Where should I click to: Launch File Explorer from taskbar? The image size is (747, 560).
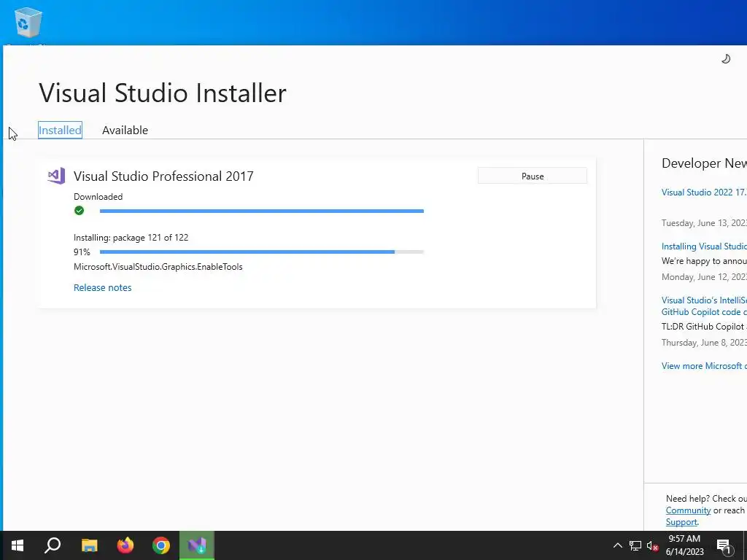pyautogui.click(x=89, y=545)
